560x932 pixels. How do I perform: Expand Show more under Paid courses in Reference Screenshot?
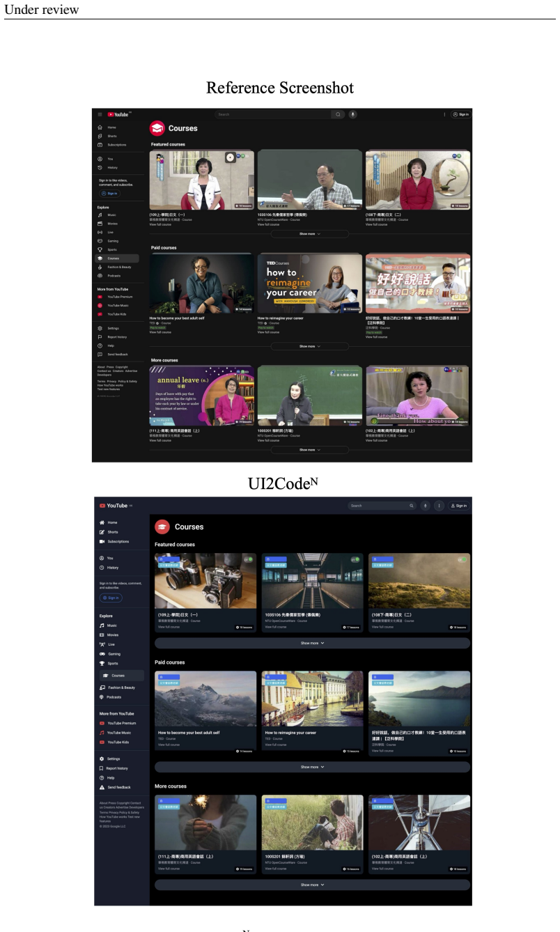pos(310,346)
